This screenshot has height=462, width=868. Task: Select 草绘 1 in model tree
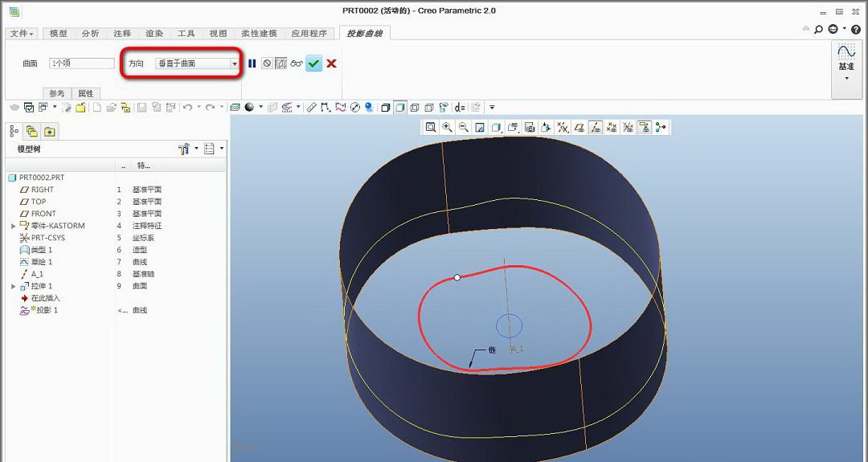pyautogui.click(x=42, y=262)
